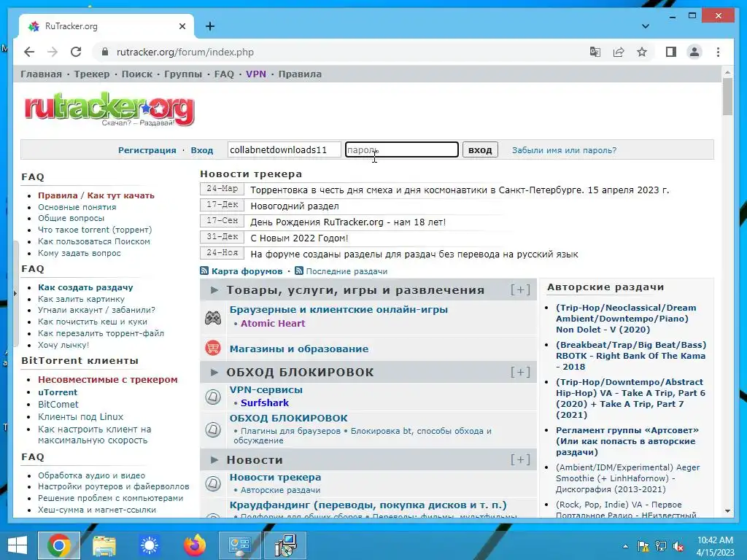Viewport: 747px width, 560px height.
Task: Open a new browser tab
Action: tap(210, 26)
